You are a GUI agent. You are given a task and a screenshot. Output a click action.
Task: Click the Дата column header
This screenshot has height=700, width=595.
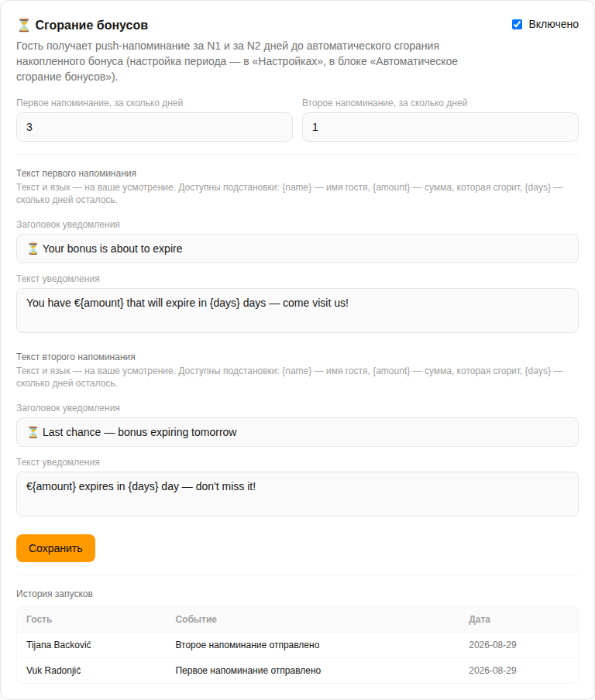pos(480,619)
